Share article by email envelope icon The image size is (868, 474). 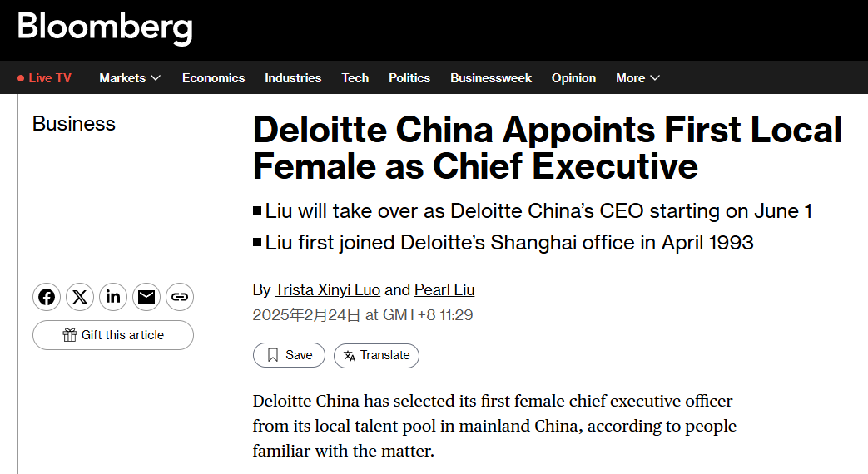tap(146, 297)
